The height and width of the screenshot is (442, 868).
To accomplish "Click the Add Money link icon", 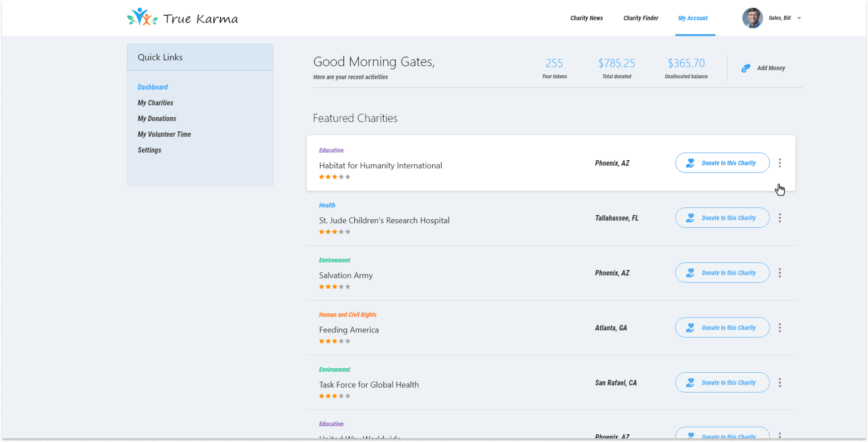I will click(746, 68).
